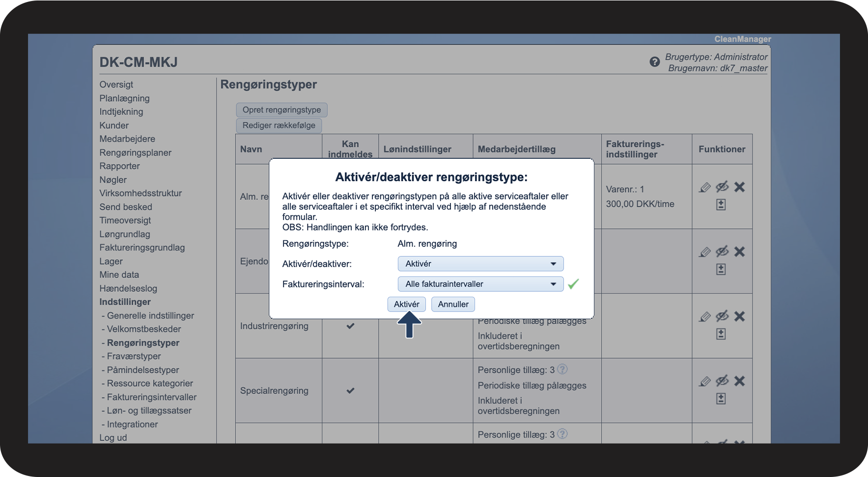
Task: Click the green checkmark beside Faktureringsinterval
Action: (573, 284)
